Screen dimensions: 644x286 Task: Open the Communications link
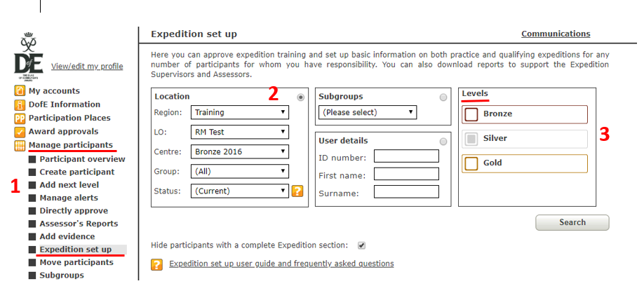point(556,34)
